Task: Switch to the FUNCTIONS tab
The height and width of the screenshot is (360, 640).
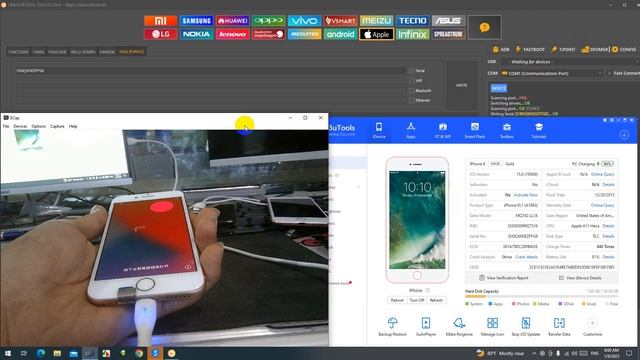Action: click(18, 52)
